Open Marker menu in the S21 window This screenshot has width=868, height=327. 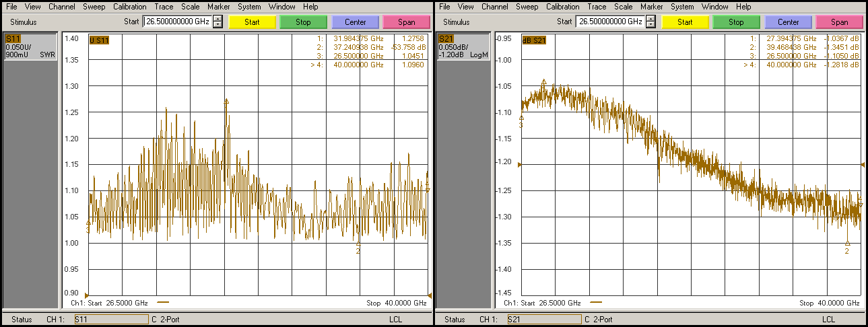(651, 7)
